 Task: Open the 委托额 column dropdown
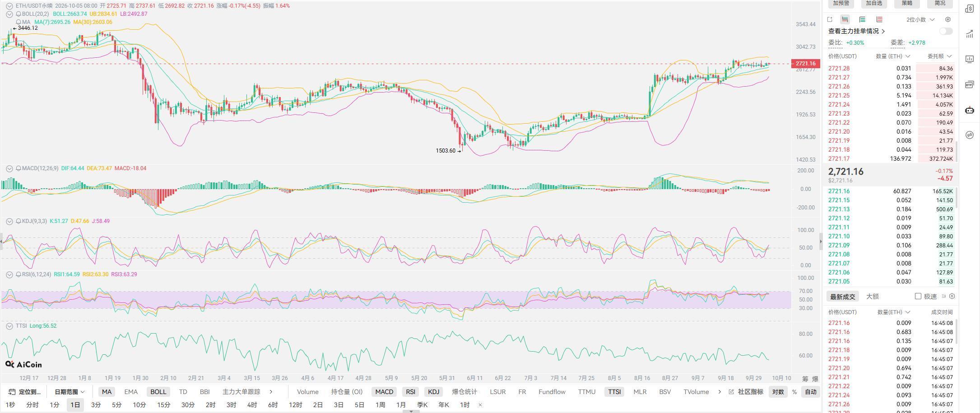point(940,56)
